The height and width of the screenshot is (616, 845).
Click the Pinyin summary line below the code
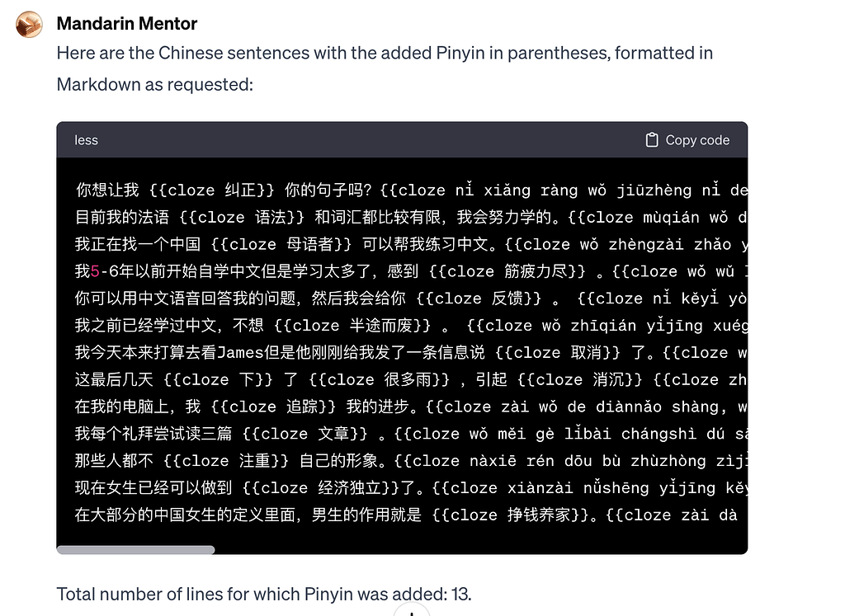[x=263, y=594]
